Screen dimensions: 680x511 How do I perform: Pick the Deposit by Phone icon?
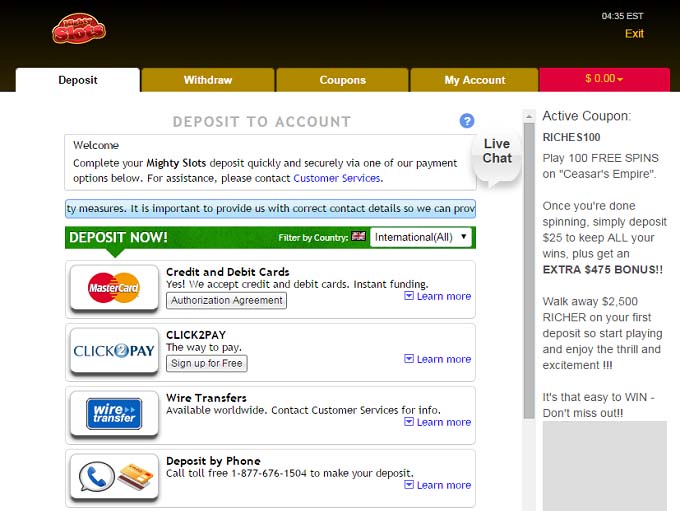point(114,476)
